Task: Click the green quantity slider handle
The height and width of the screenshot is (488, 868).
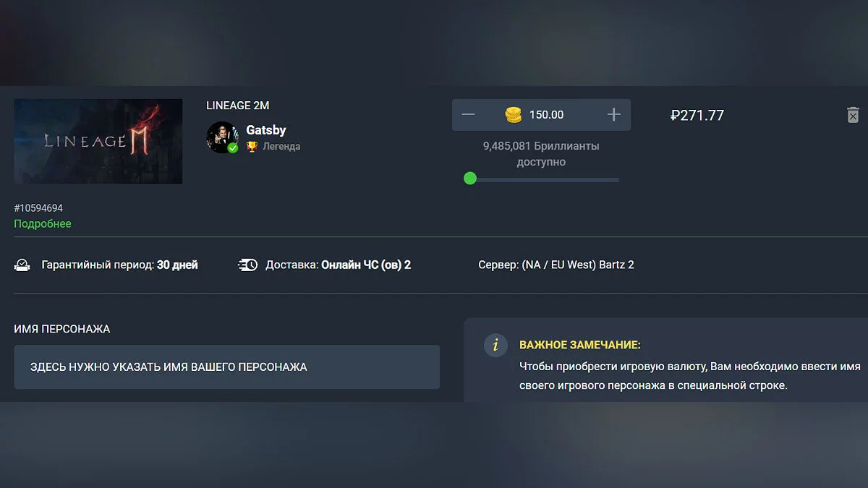Action: 470,179
